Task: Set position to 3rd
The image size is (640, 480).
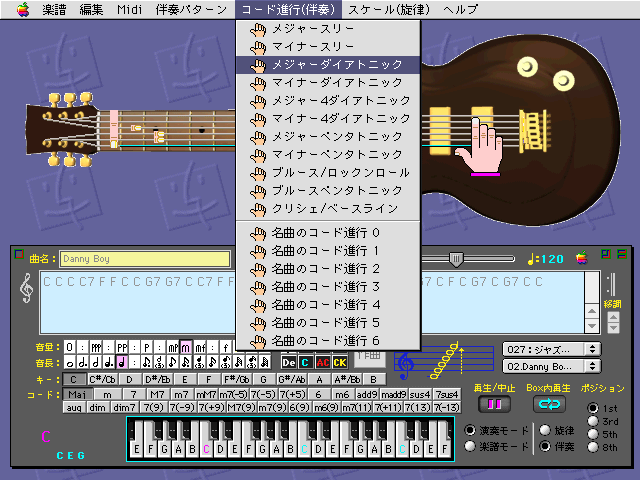Action: 593,421
